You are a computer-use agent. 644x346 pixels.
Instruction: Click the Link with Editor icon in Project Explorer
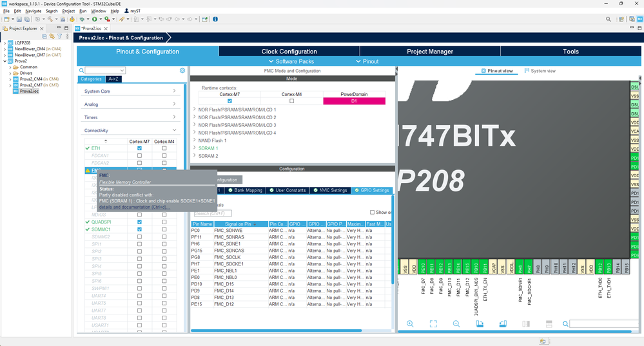52,37
